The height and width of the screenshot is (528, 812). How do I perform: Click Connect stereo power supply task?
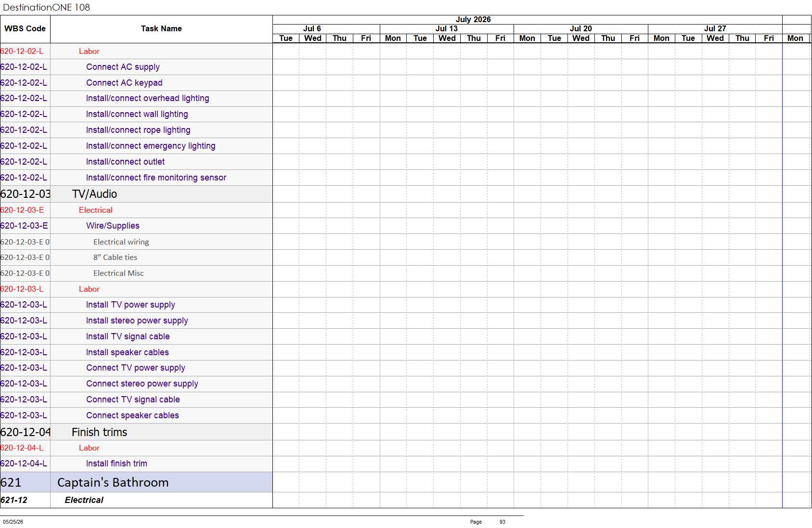(142, 384)
